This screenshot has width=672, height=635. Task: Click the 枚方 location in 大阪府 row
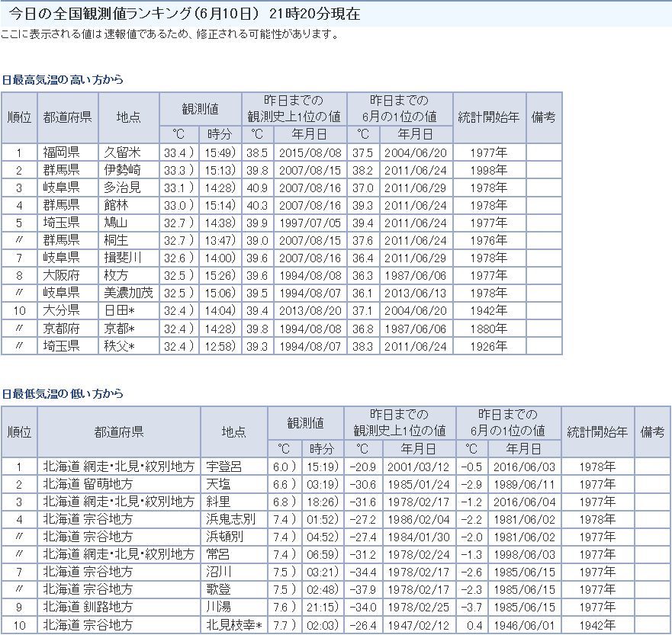(x=117, y=275)
